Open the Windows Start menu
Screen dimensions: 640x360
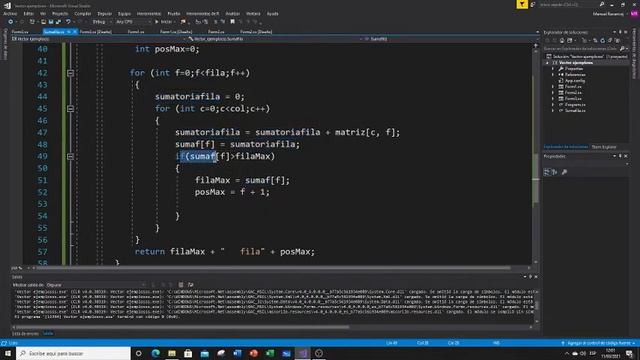[7, 353]
